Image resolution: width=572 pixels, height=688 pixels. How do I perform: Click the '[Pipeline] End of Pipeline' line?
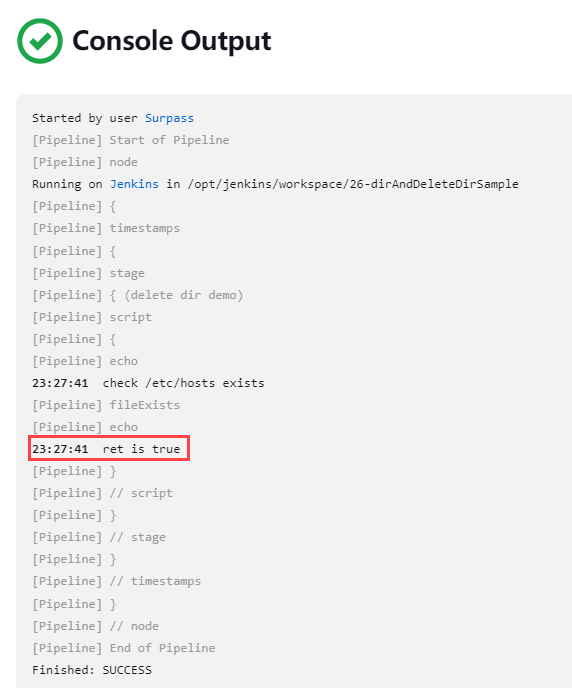tap(124, 648)
